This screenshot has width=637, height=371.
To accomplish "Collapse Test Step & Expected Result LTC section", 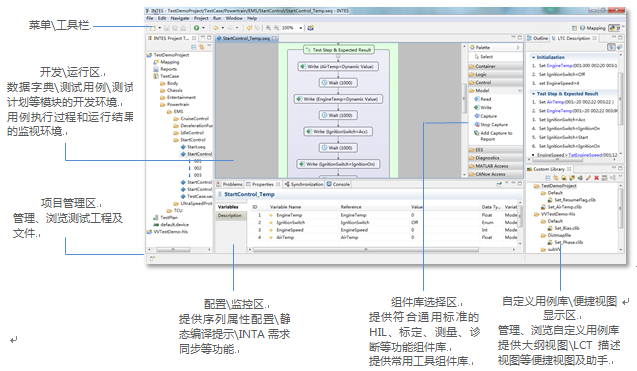I will (x=533, y=93).
